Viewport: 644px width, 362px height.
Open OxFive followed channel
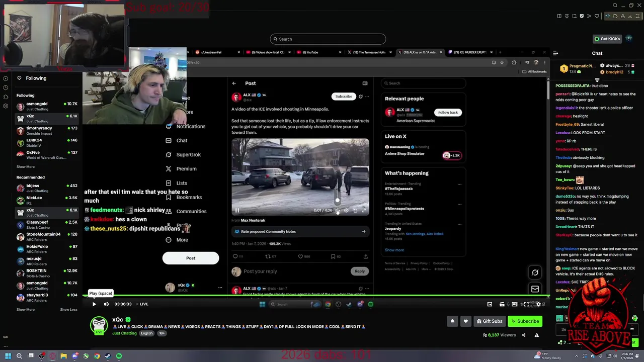pos(47,155)
